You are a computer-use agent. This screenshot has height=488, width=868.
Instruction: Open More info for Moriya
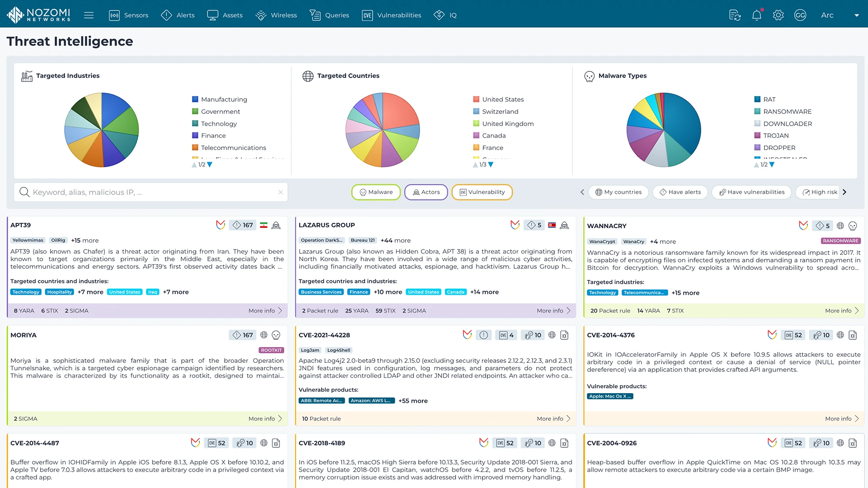click(265, 419)
